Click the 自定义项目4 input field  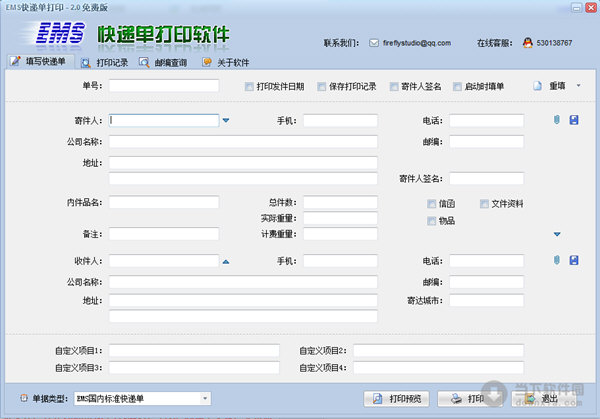point(438,368)
